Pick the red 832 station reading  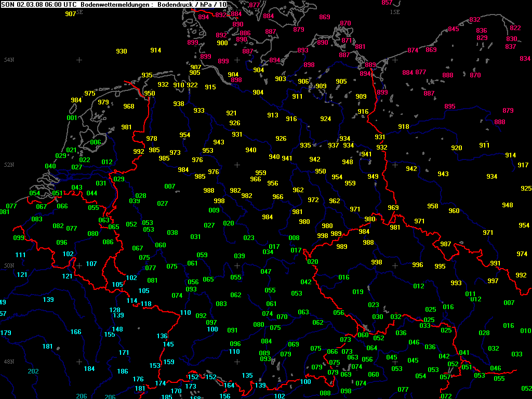[x=474, y=20]
